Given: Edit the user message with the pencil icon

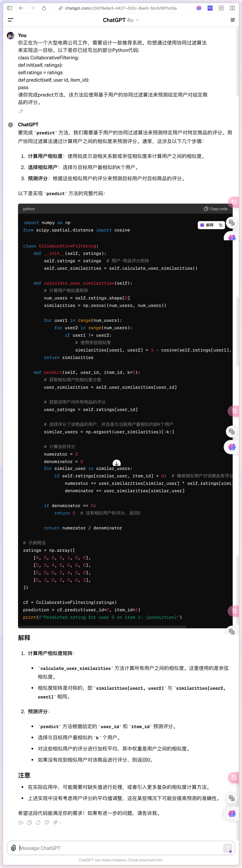Looking at the screenshot, I should 21,111.
